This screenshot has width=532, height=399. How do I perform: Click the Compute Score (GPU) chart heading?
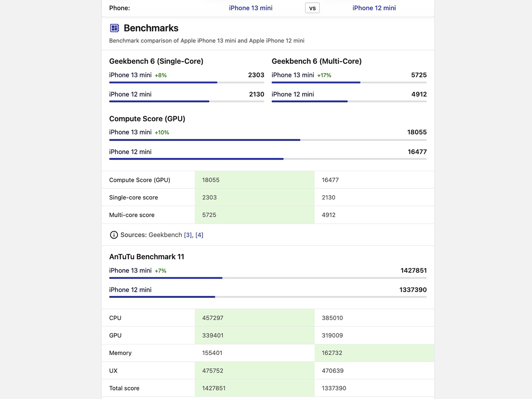tap(147, 119)
